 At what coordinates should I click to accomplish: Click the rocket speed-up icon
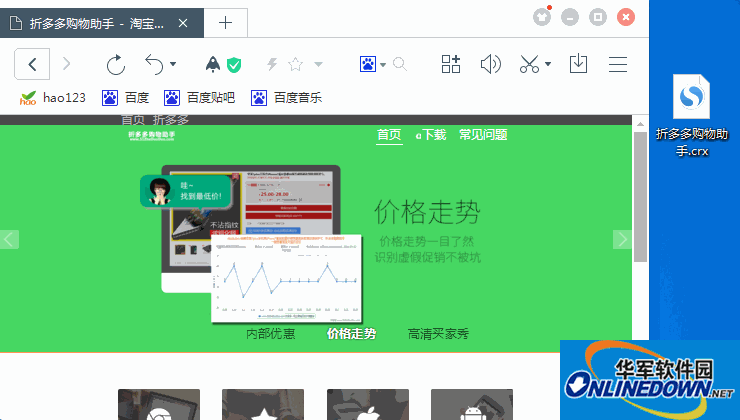[x=213, y=64]
